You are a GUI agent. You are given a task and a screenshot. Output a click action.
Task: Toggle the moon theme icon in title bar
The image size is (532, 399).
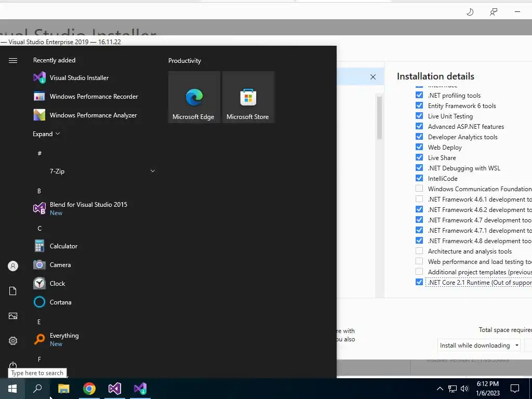pyautogui.click(x=470, y=12)
